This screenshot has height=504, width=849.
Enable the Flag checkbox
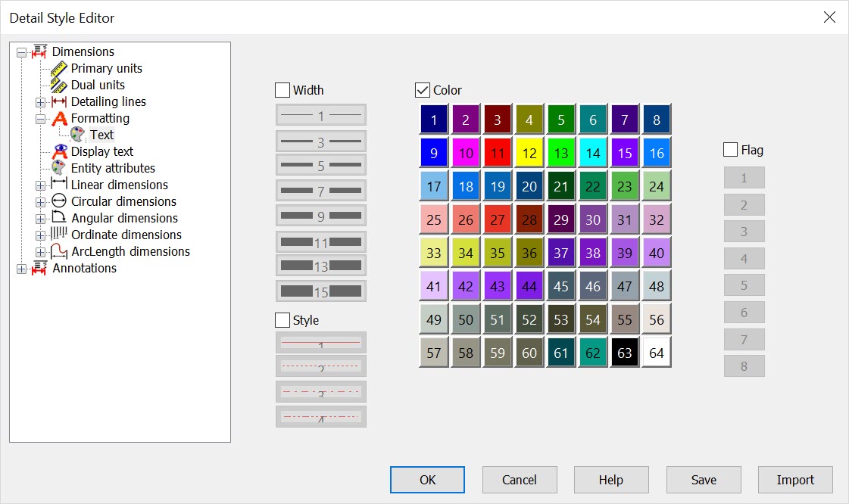[732, 149]
